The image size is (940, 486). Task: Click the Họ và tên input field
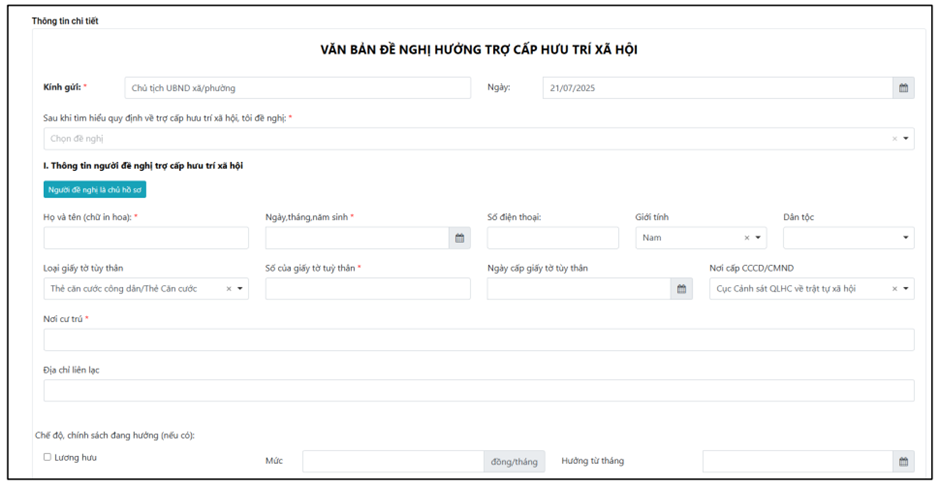146,238
